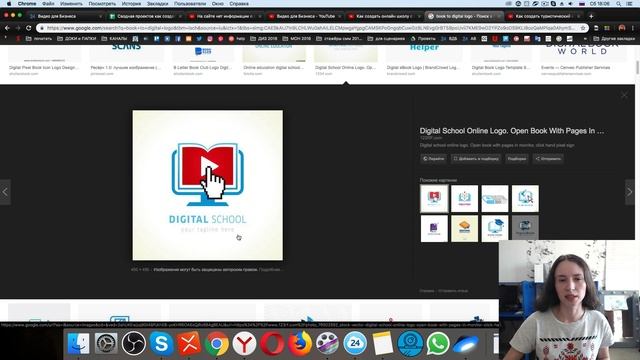Viewport: 640px width, 360px height.
Task: Open the blue 24 app in dock
Action: coord(355,343)
